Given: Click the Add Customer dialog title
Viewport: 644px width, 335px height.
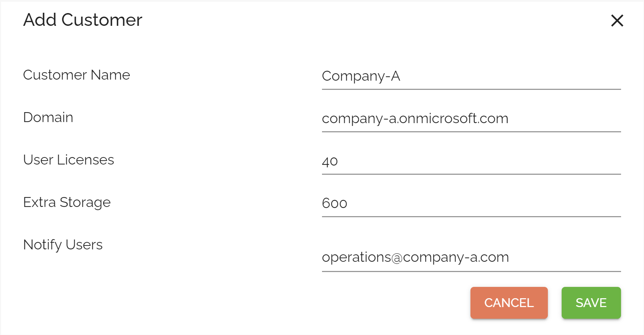Looking at the screenshot, I should [83, 20].
